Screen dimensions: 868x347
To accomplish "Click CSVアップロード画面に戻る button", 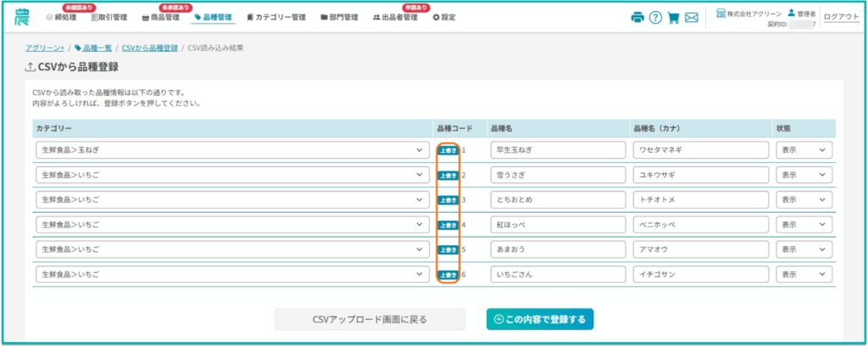I will (370, 320).
